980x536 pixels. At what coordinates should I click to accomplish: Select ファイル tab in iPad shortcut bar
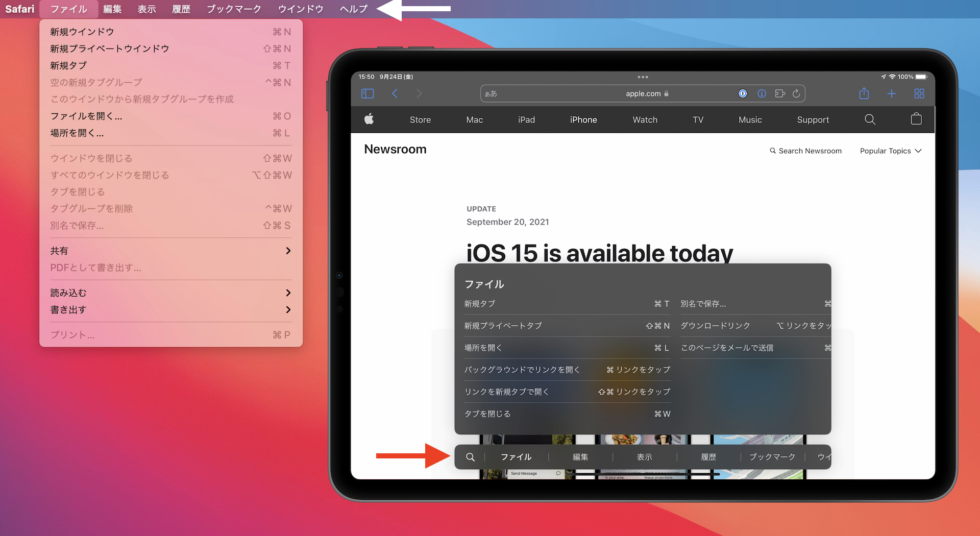click(516, 457)
